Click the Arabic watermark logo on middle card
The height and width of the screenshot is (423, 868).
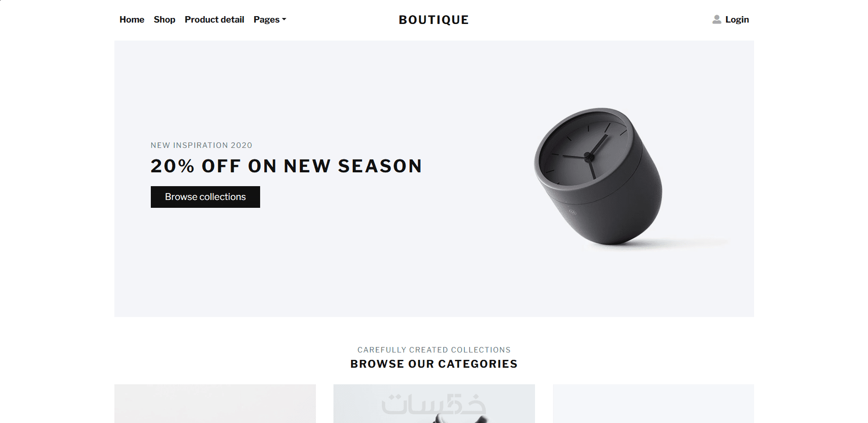434,404
